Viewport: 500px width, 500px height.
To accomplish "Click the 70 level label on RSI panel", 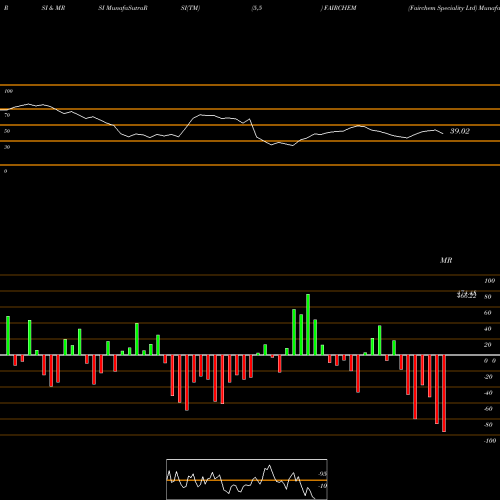I will (x=7, y=115).
